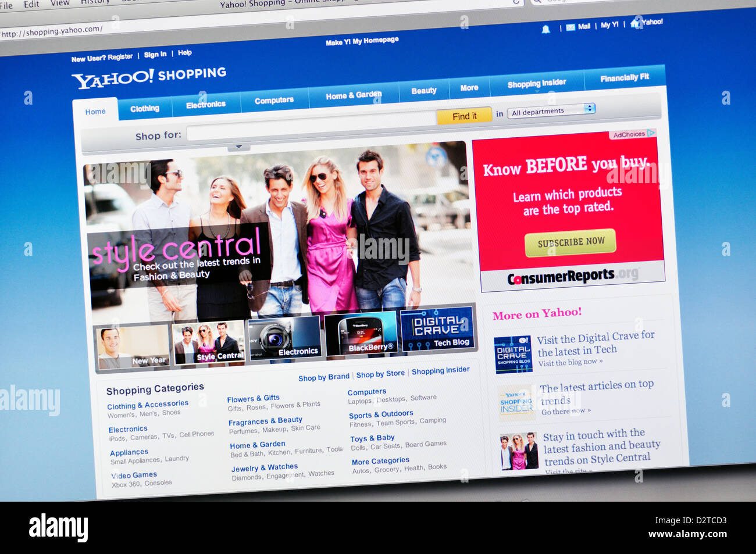Viewport: 756px width, 554px height.
Task: Open Clothing & Accessories category
Action: pos(148,405)
